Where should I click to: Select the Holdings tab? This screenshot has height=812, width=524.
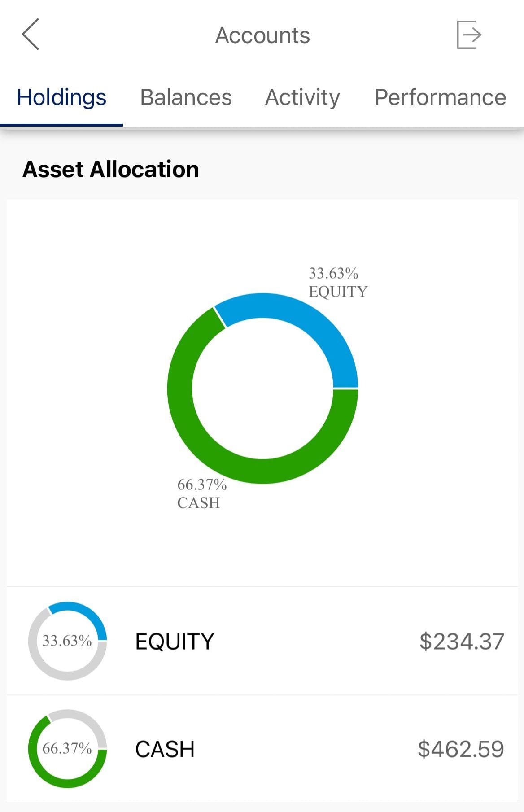(x=61, y=97)
